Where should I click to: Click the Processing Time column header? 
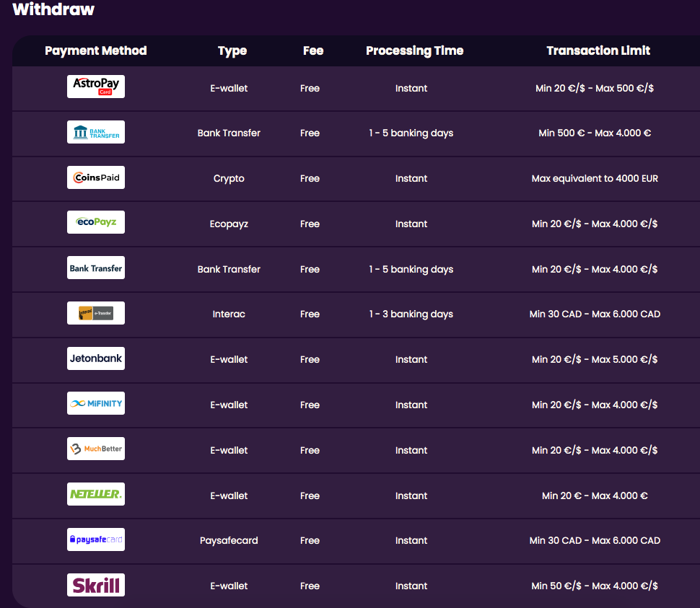[x=414, y=50]
